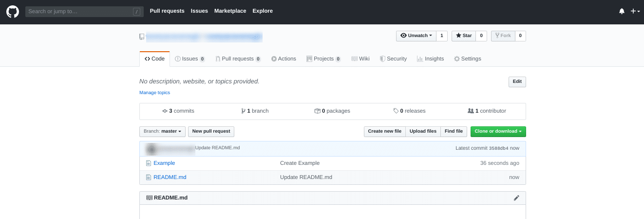Click the Manage topics link

[x=154, y=93]
